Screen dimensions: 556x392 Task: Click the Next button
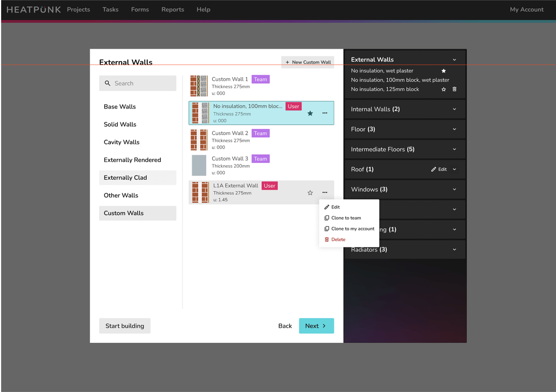(x=316, y=326)
